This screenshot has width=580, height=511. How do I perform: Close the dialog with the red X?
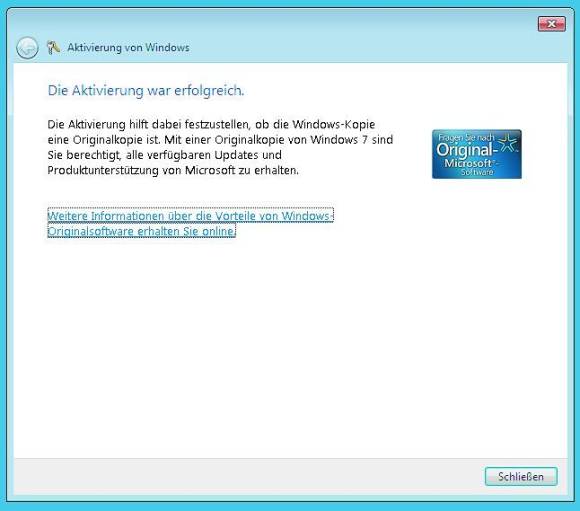coord(552,24)
